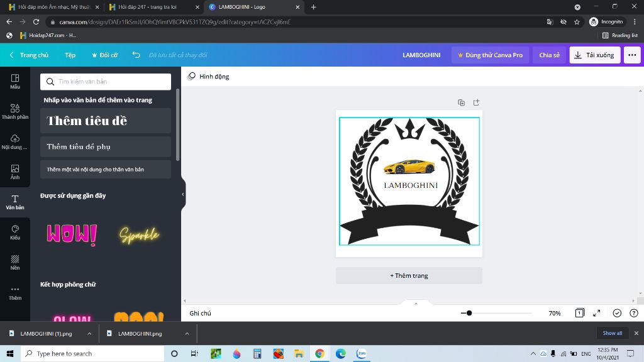Open LAMBOGHINI.png download options arrow
This screenshot has width=644, height=362.
[x=187, y=334]
